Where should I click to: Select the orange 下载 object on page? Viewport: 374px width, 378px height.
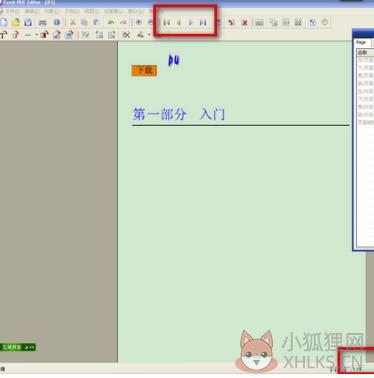(x=144, y=70)
